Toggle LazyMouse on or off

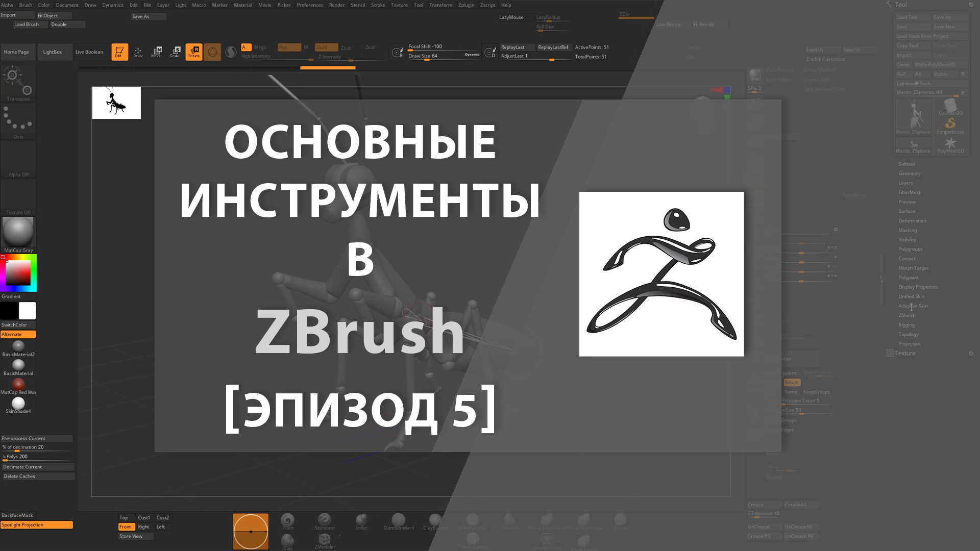[x=509, y=17]
